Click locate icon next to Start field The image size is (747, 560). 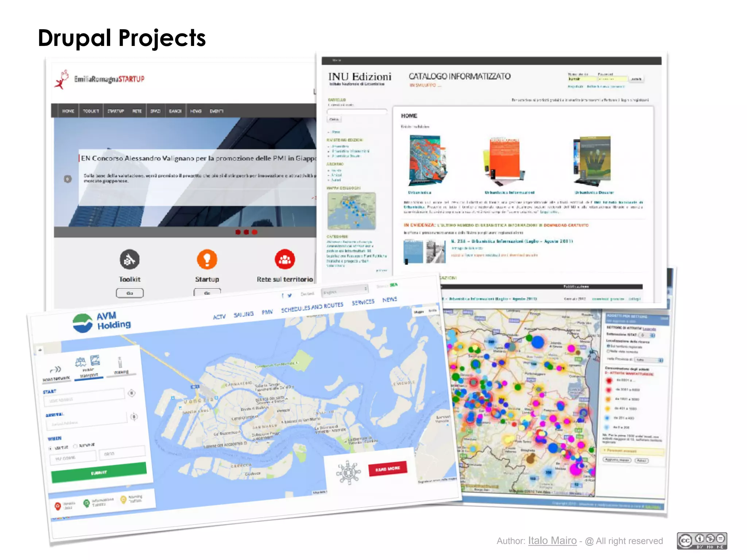pyautogui.click(x=132, y=393)
